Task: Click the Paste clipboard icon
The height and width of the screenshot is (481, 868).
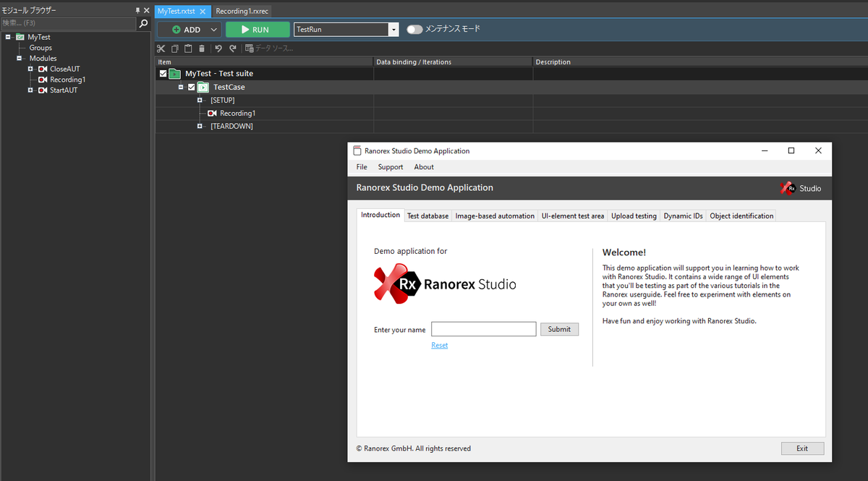Action: coord(188,48)
